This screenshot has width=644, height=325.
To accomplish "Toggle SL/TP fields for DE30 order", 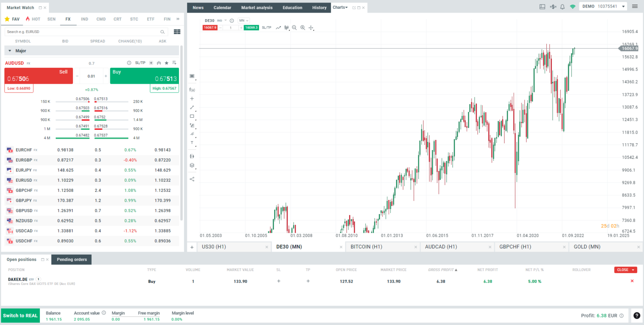I will click(266, 28).
